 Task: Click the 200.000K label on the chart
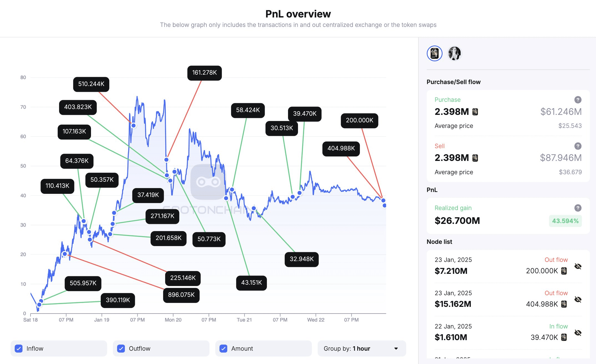[359, 120]
